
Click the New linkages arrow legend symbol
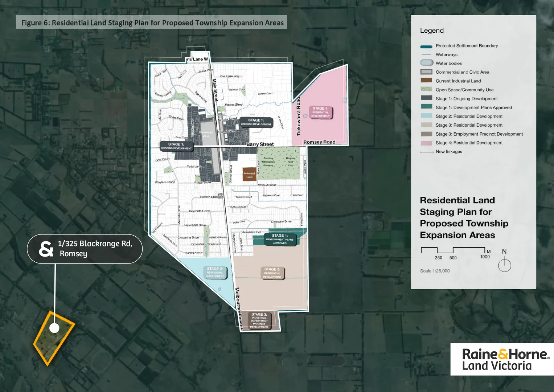point(427,152)
